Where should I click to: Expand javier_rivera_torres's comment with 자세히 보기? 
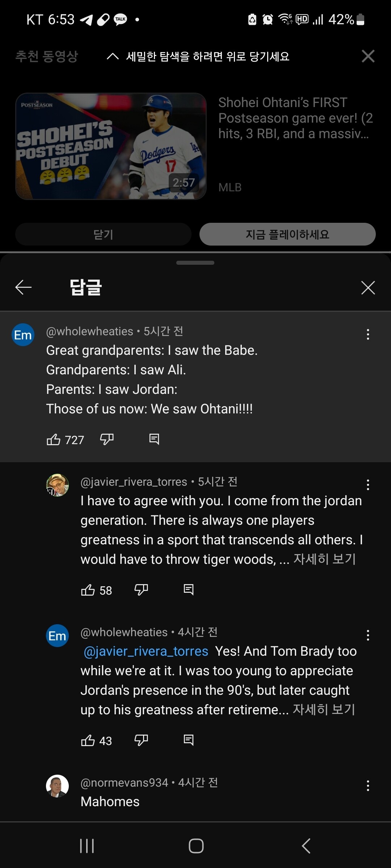coord(324,559)
